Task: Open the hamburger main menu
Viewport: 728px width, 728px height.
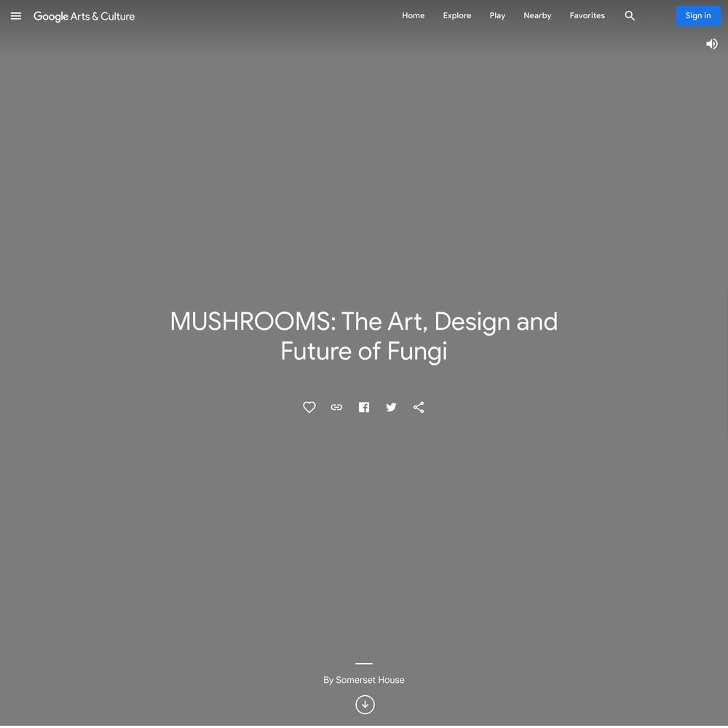Action: tap(16, 16)
